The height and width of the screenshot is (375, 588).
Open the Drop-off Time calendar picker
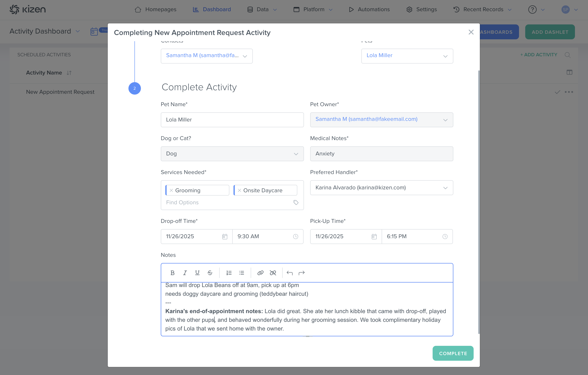pos(225,236)
